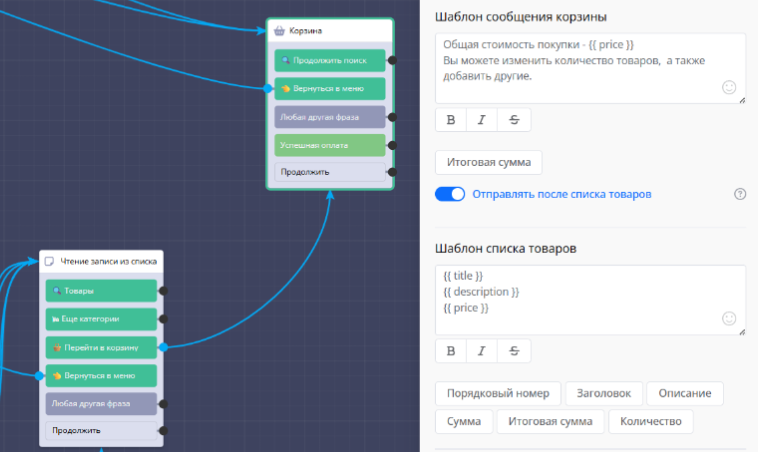Click Italic icon under cart message template
The width and height of the screenshot is (758, 452).
coord(482,120)
